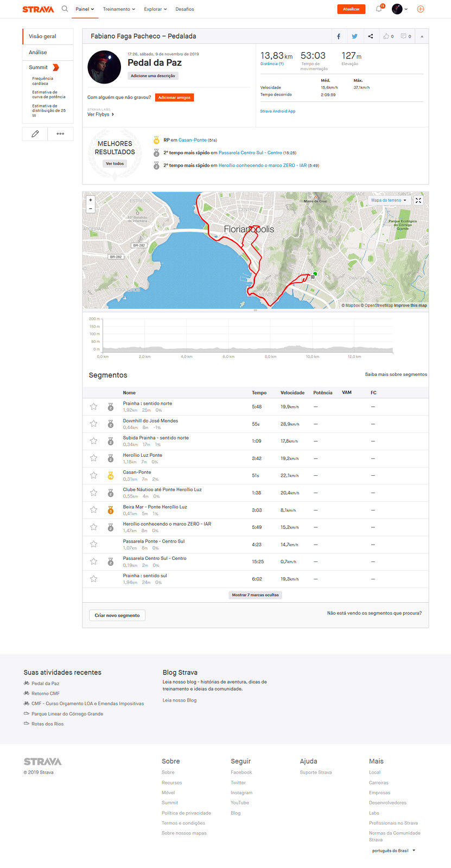Open the search magnifier icon
This screenshot has width=451, height=868.
[65, 9]
